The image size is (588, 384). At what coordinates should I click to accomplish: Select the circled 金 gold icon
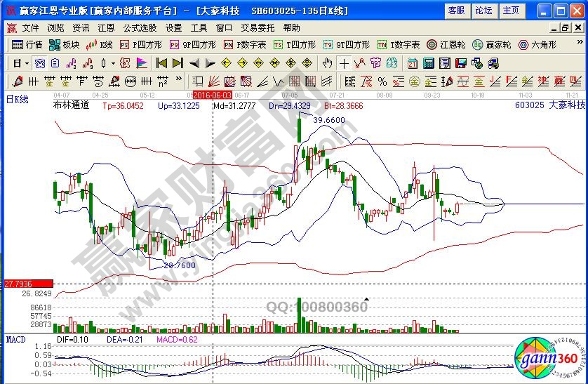point(415,81)
